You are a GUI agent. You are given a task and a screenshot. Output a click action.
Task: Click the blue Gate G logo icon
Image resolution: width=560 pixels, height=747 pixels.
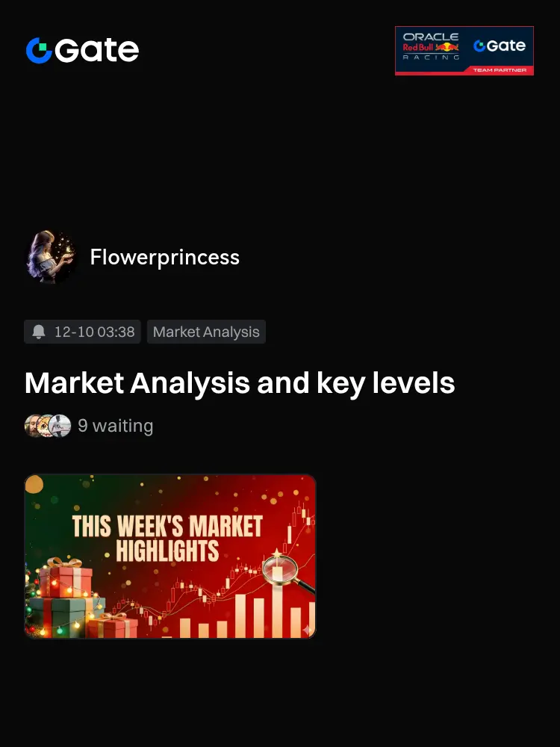[x=39, y=51]
